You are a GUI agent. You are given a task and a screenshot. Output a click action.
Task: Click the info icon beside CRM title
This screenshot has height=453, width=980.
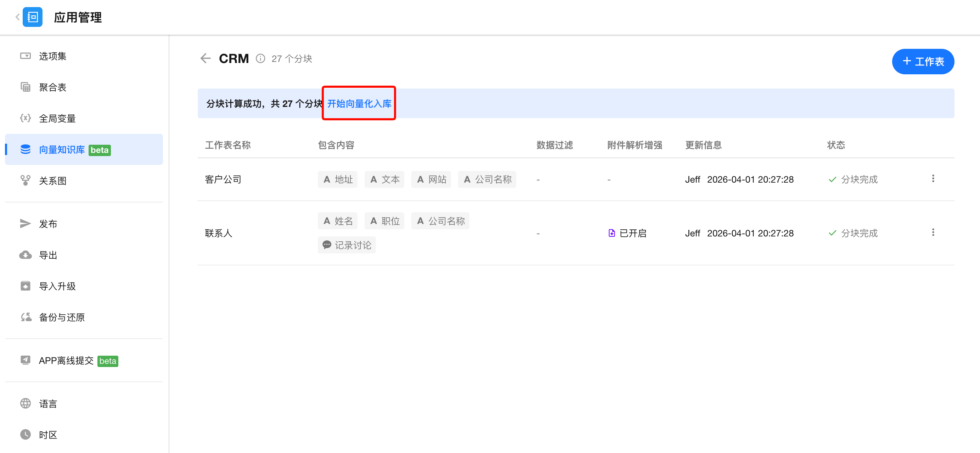[260, 58]
